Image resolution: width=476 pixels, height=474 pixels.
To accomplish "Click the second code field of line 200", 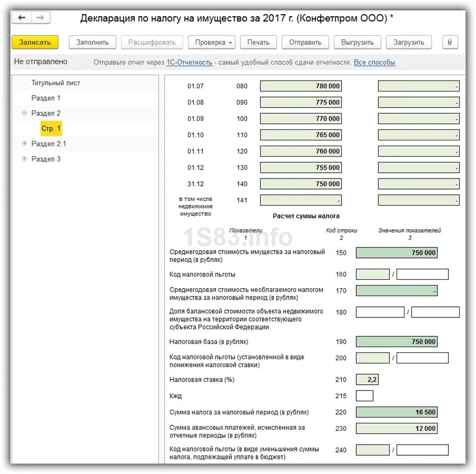I will tap(422, 358).
